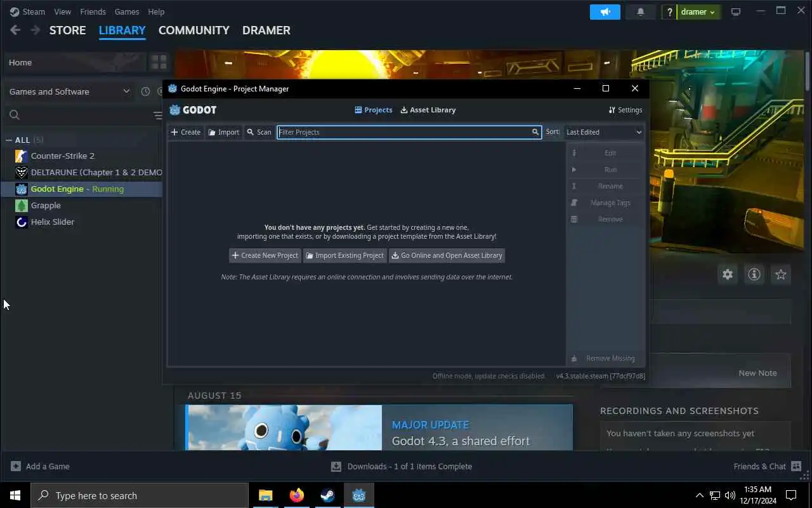Click Import Existing Project button
Screen dimensions: 812x508
(x=344, y=255)
